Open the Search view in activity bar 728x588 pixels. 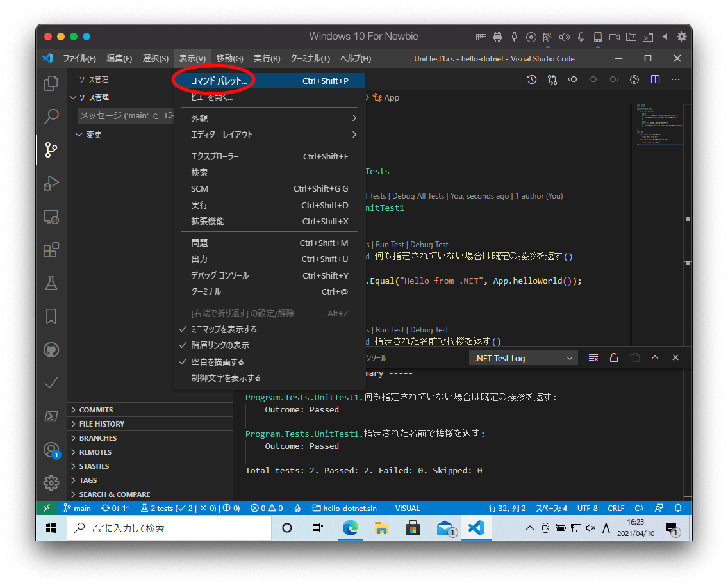click(x=51, y=117)
